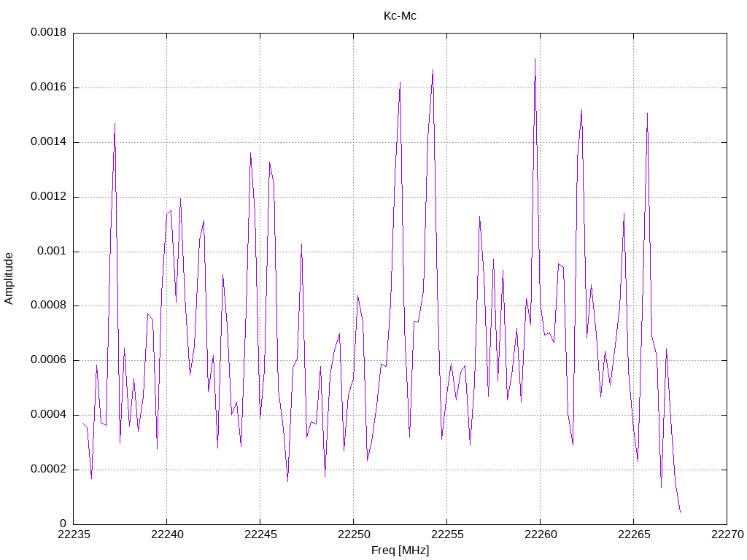Click the y-axis value 0.0012

click(49, 196)
